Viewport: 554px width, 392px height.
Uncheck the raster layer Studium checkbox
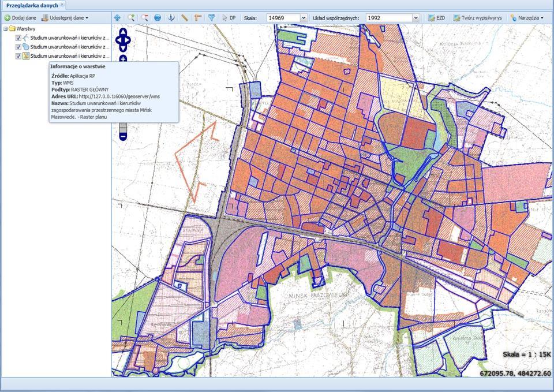pyautogui.click(x=18, y=56)
